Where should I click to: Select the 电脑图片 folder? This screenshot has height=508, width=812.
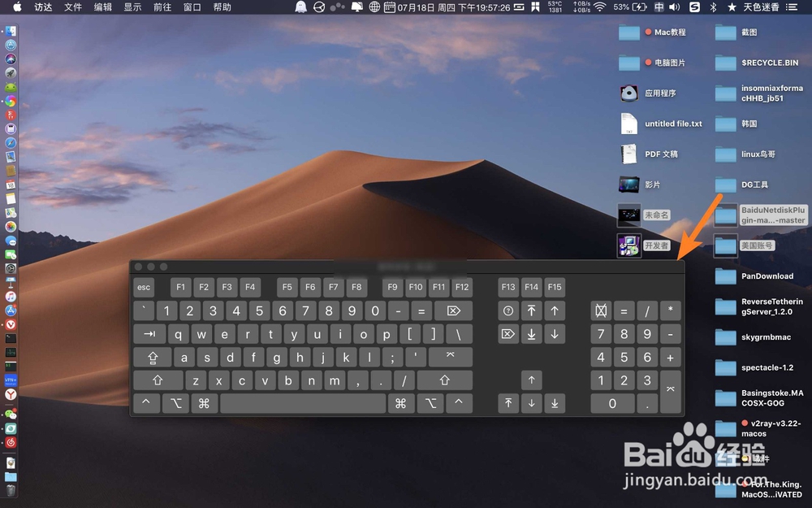point(653,63)
